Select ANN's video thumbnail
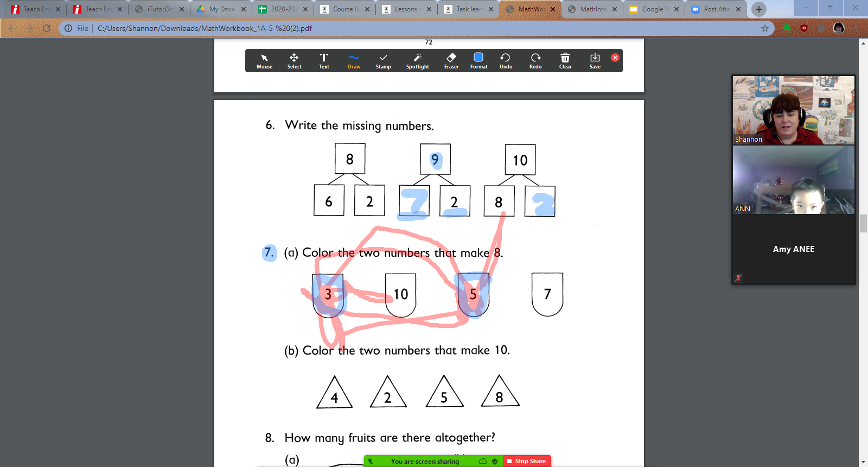 (x=794, y=180)
